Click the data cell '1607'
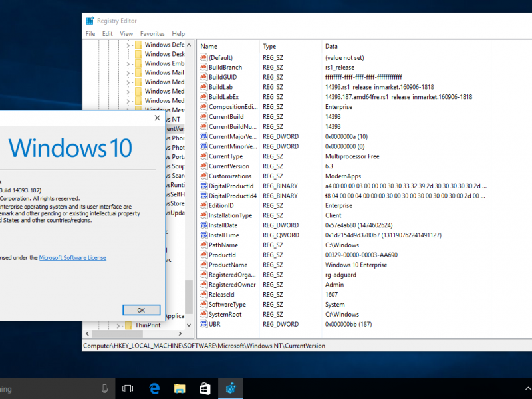 [x=331, y=295]
